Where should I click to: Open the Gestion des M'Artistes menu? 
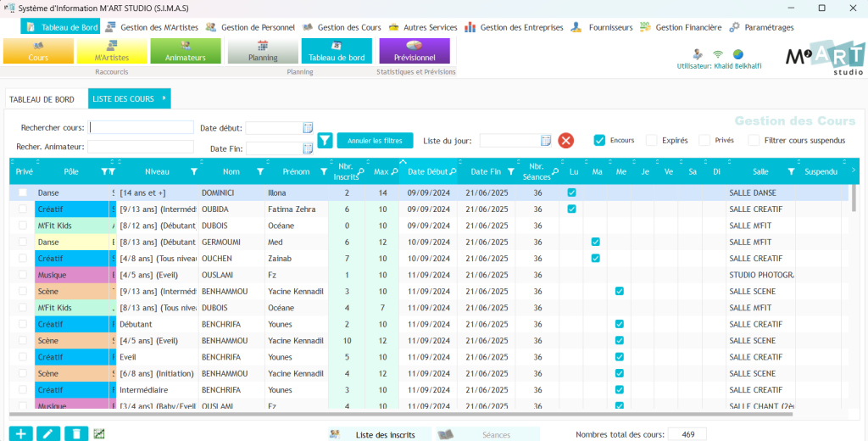coord(152,27)
